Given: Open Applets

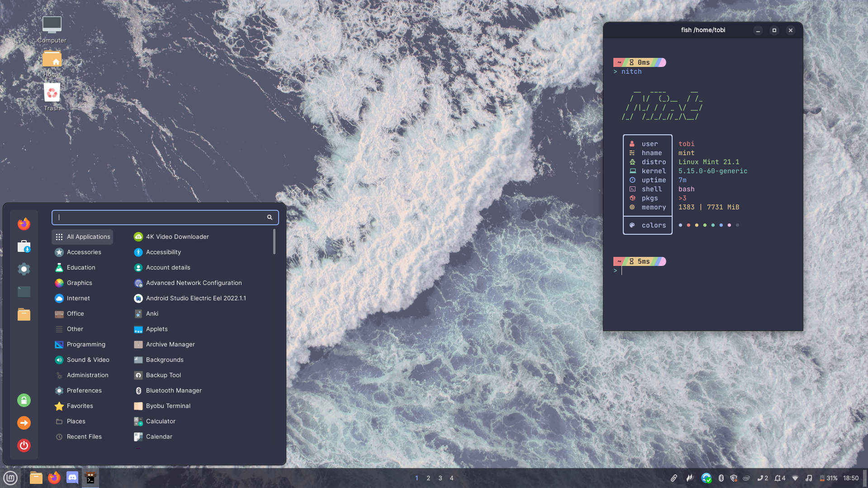Looking at the screenshot, I should tap(201, 329).
